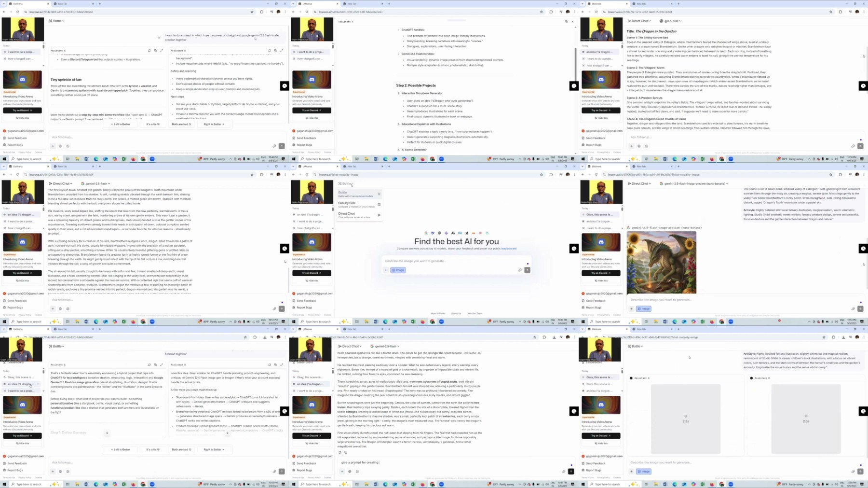Send the 'give a prompt for creating' message

point(571,471)
